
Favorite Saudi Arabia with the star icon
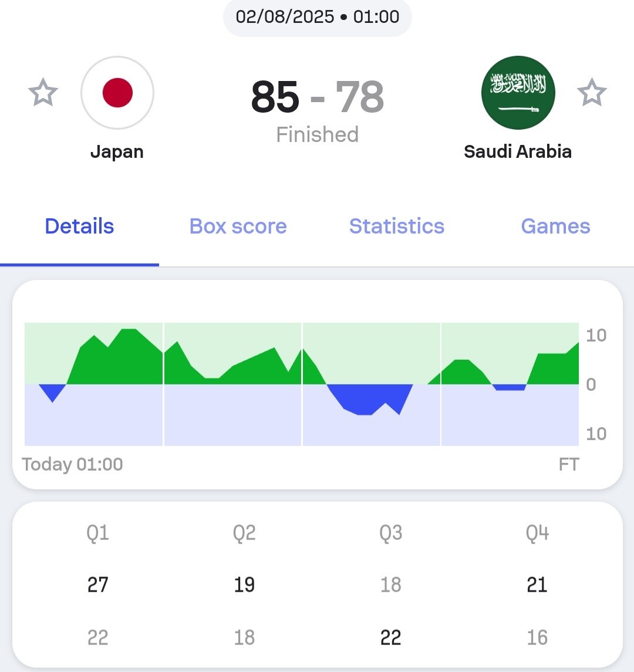coord(591,93)
